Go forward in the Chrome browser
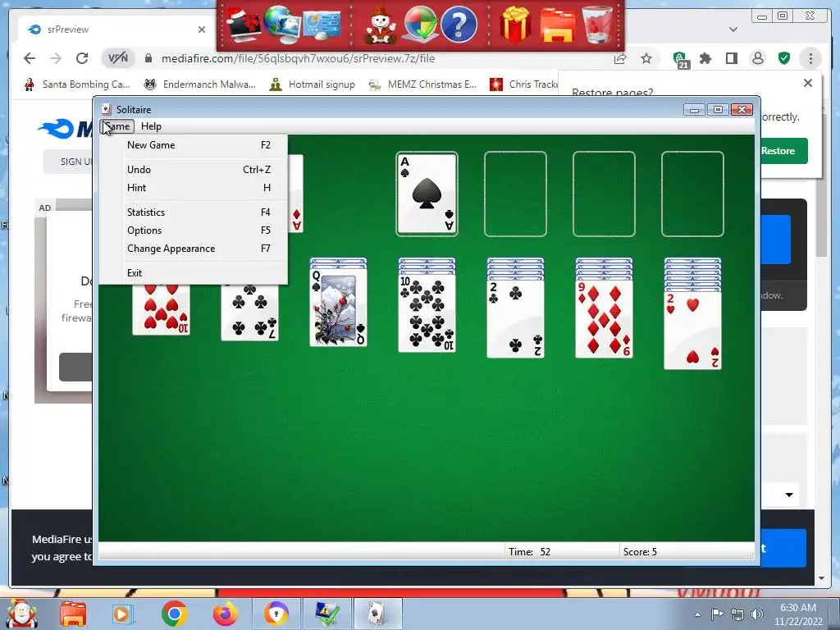 pos(56,58)
